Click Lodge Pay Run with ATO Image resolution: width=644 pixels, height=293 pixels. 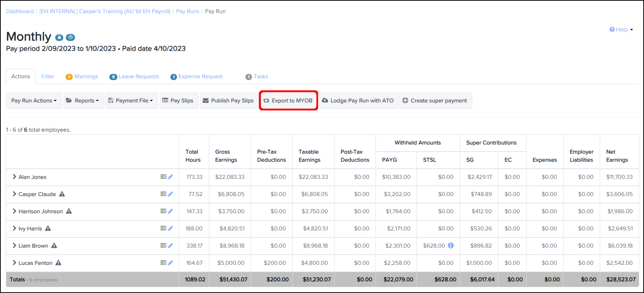click(358, 101)
